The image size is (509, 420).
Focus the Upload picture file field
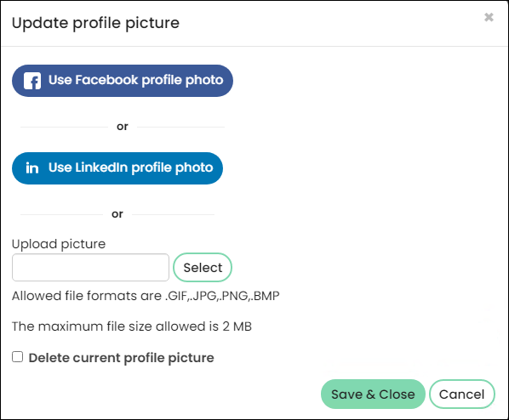tap(90, 267)
